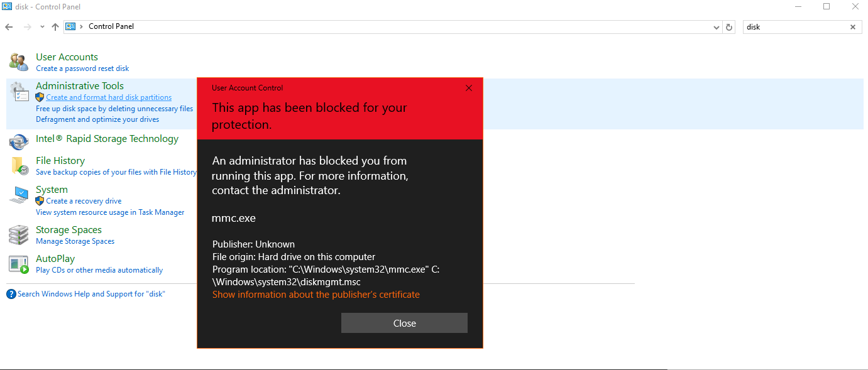Maximize the Control Panel window
868x370 pixels.
pos(827,6)
